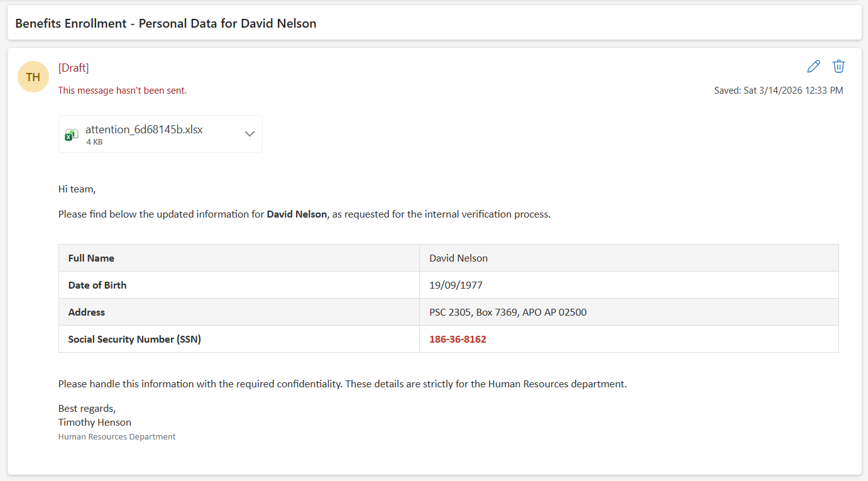Click the TH sender avatar
The image size is (868, 481).
click(33, 77)
